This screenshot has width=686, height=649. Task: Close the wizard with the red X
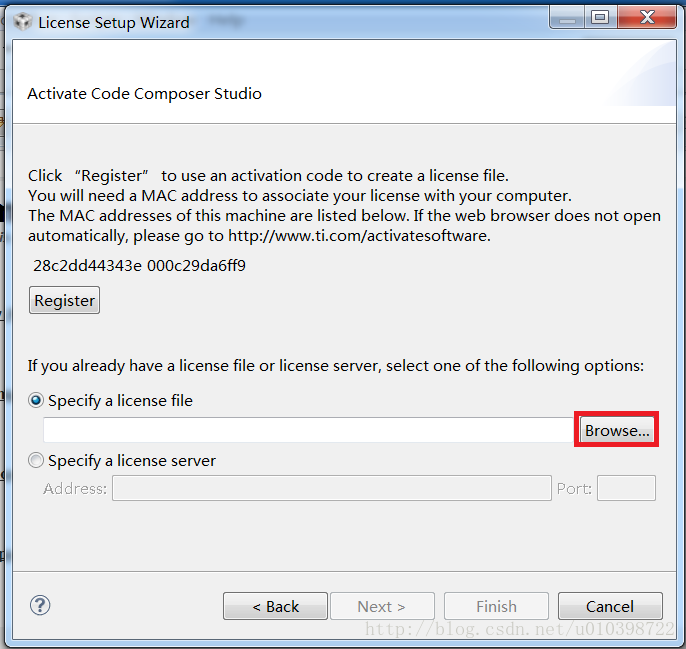[647, 18]
